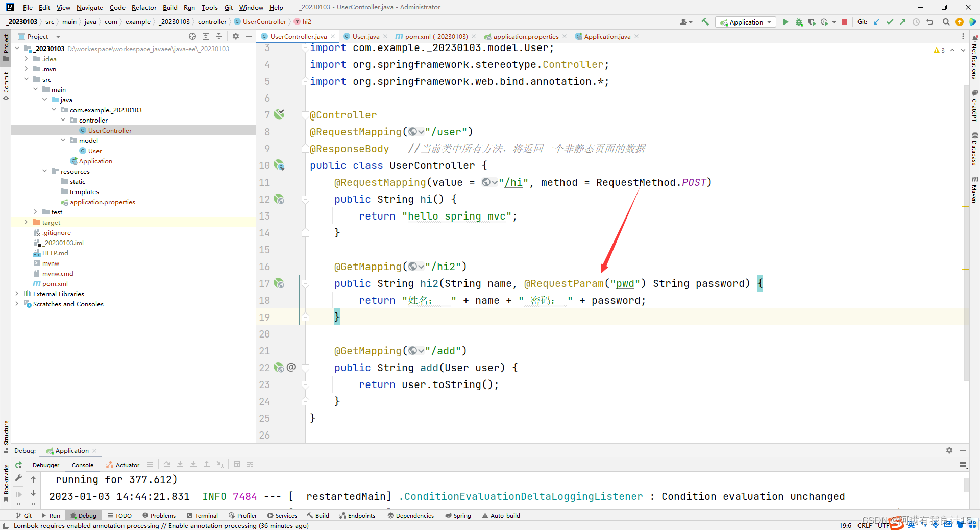
Task: Select the locate-file target icon in Project panel
Action: pyautogui.click(x=192, y=36)
